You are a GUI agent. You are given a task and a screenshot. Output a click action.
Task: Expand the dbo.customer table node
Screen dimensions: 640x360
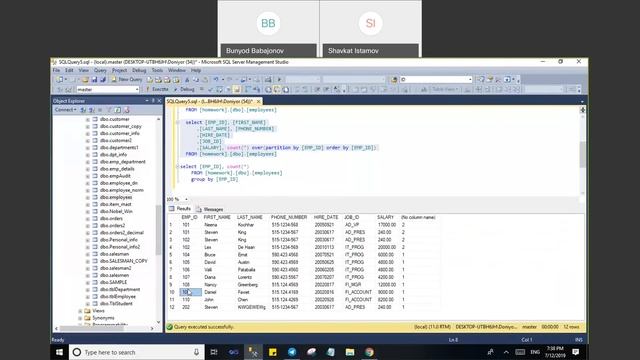click(88, 119)
